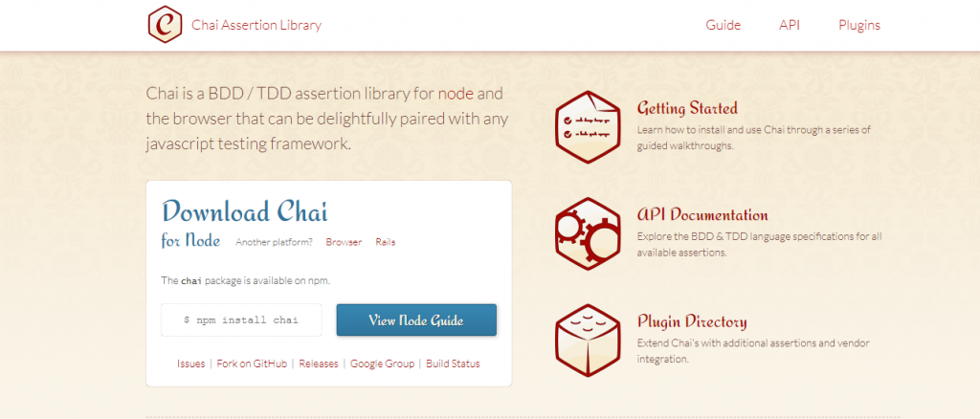
Task: Open the Issues link
Action: pyautogui.click(x=191, y=364)
